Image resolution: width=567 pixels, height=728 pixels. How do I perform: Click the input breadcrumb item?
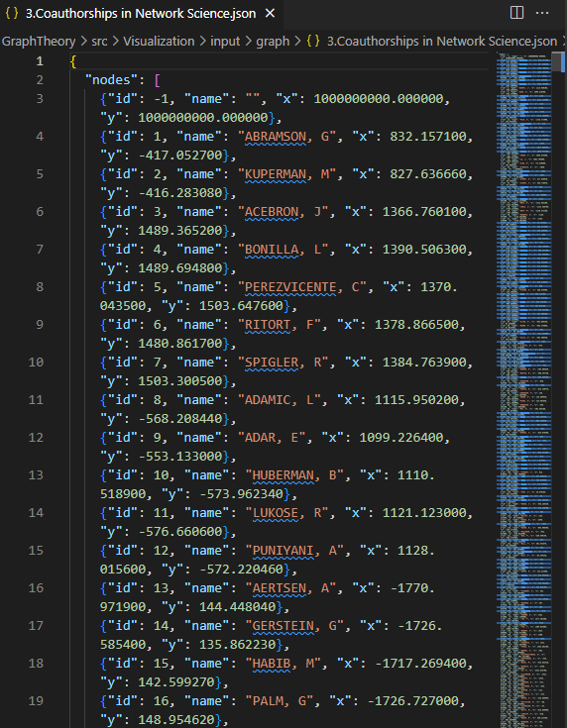[x=225, y=41]
